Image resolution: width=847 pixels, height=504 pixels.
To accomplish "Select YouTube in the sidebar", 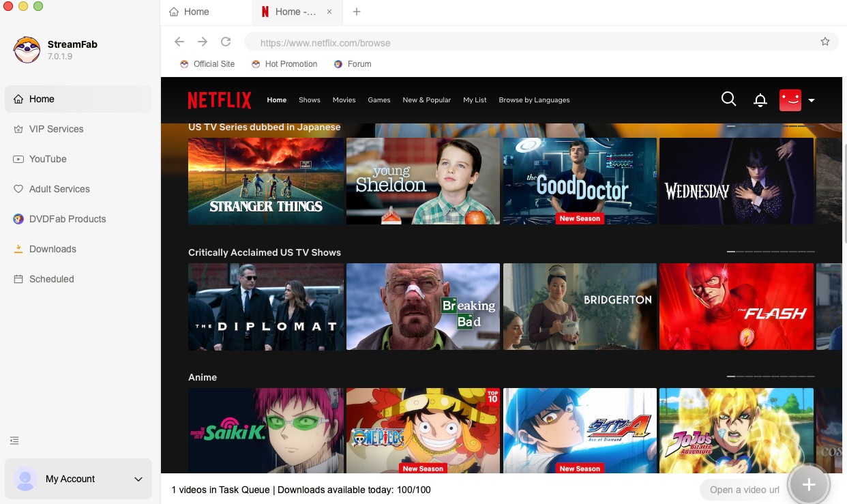I will 78,159.
